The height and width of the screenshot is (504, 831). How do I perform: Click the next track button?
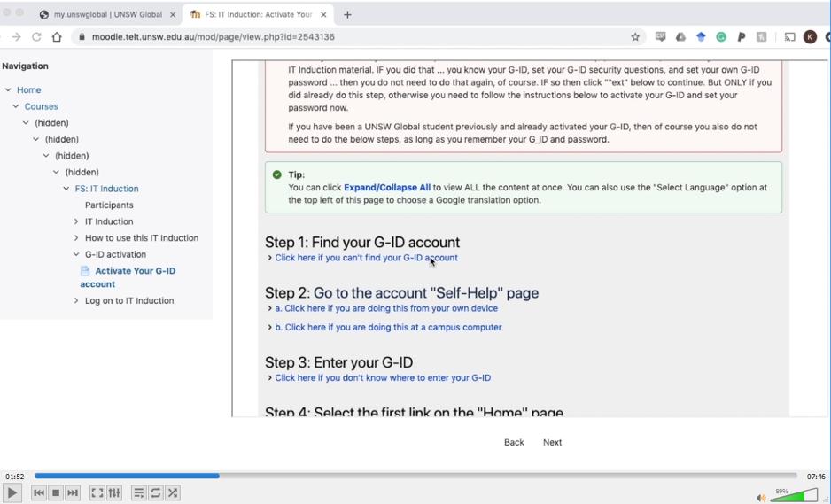coord(73,492)
